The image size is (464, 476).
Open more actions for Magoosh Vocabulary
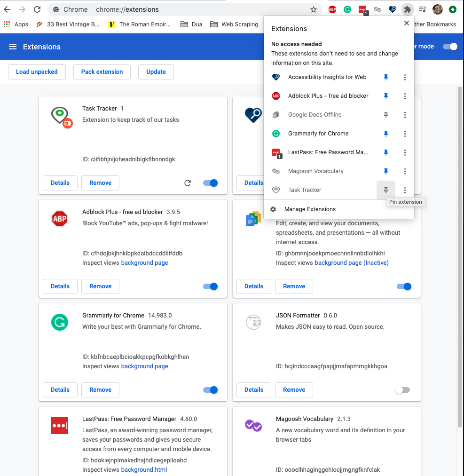[x=405, y=171]
